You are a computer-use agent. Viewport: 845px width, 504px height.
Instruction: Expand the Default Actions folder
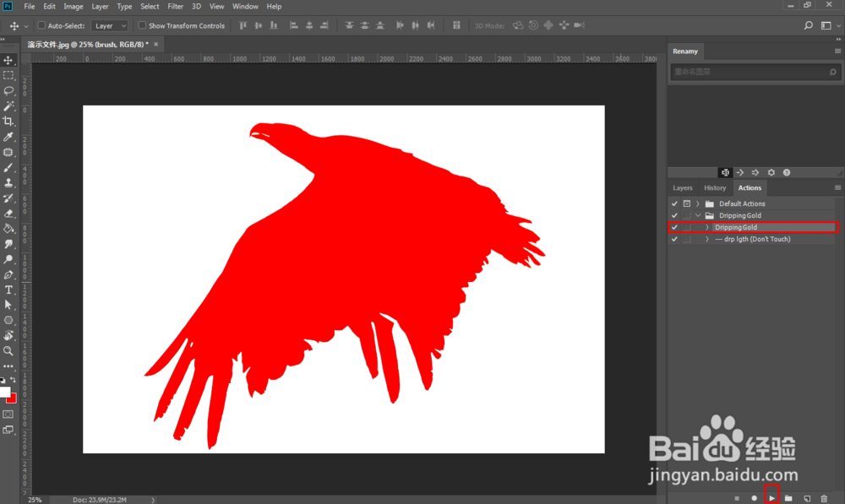click(698, 204)
